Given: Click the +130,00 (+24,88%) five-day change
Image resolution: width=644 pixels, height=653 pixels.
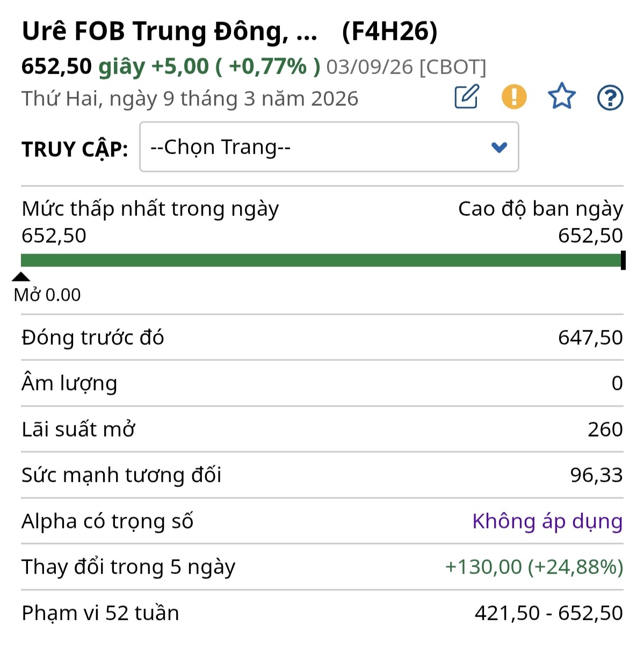Looking at the screenshot, I should tap(534, 567).
